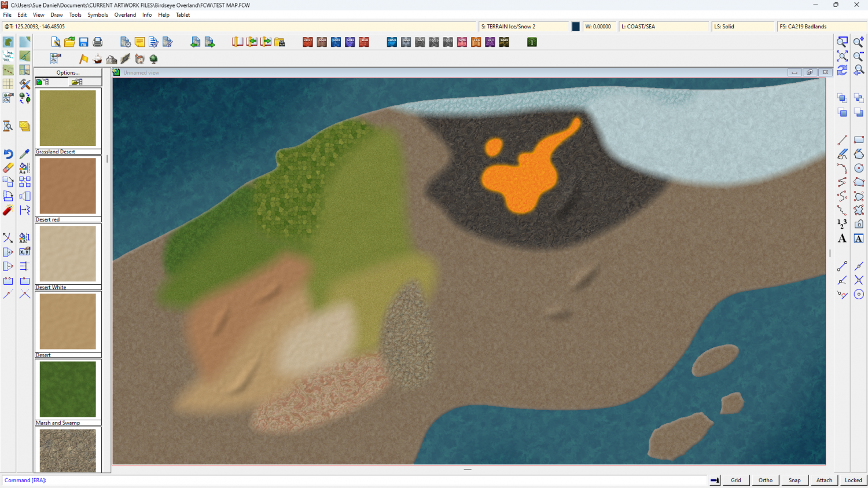The height and width of the screenshot is (488, 868).
Task: Open the FS: CA219 Badlands fill style selector
Action: pos(822,27)
